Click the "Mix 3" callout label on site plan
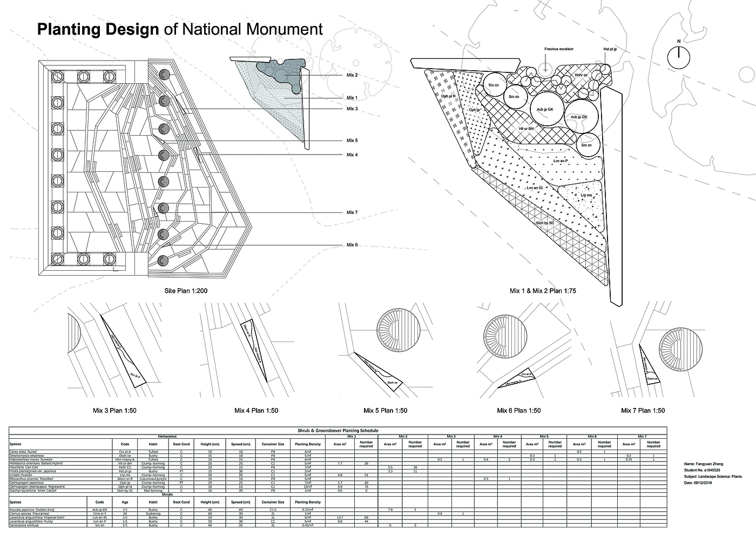 [x=352, y=109]
